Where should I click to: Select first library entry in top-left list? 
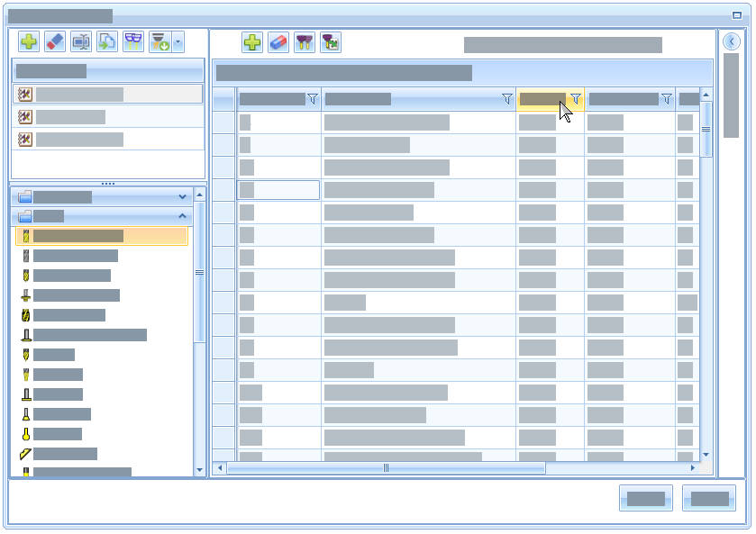[79, 94]
